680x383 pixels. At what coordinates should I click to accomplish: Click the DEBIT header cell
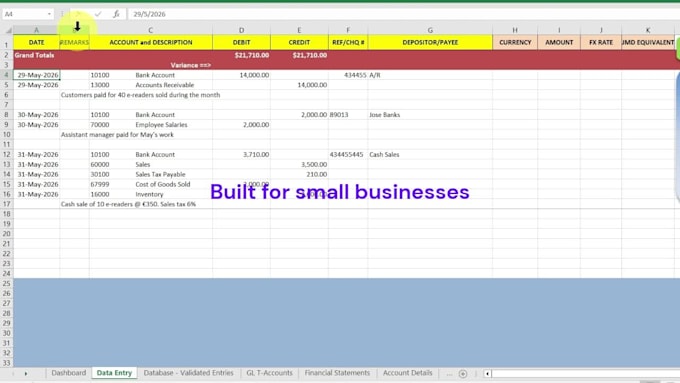click(242, 43)
